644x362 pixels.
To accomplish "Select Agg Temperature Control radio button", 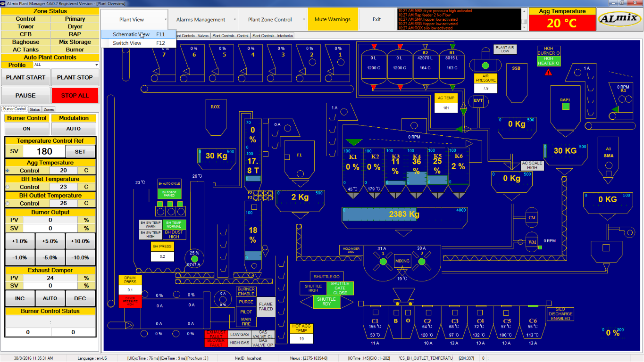I will coord(8,171).
